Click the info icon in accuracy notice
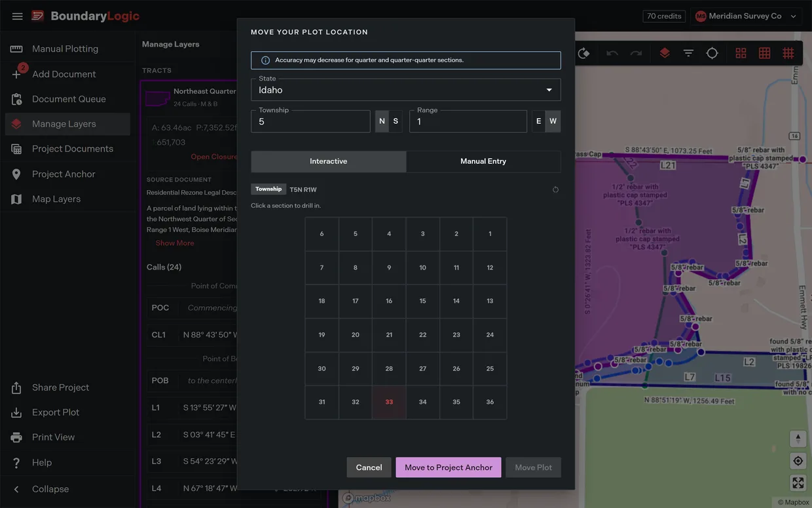Image resolution: width=812 pixels, height=508 pixels. coord(265,60)
